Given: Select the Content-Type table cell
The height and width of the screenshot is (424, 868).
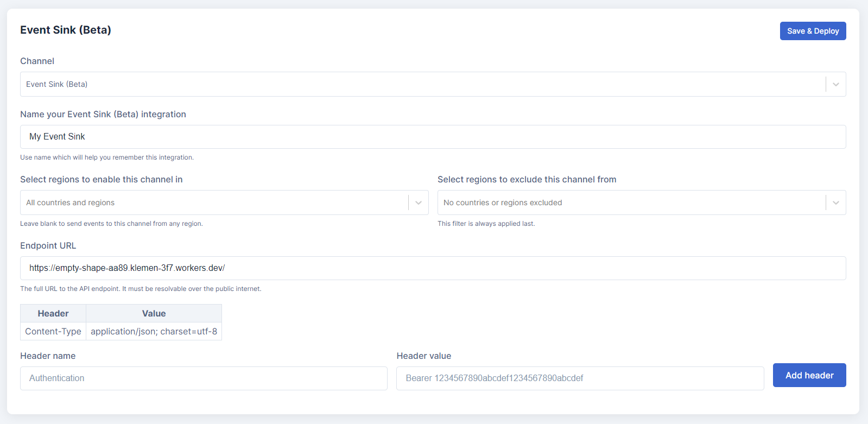Looking at the screenshot, I should point(53,331).
